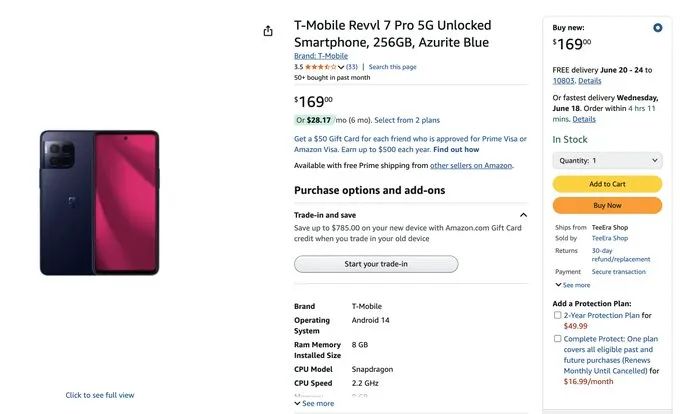Enable the 2-Year Protection Plan checkbox
The height and width of the screenshot is (414, 680).
pos(557,315)
